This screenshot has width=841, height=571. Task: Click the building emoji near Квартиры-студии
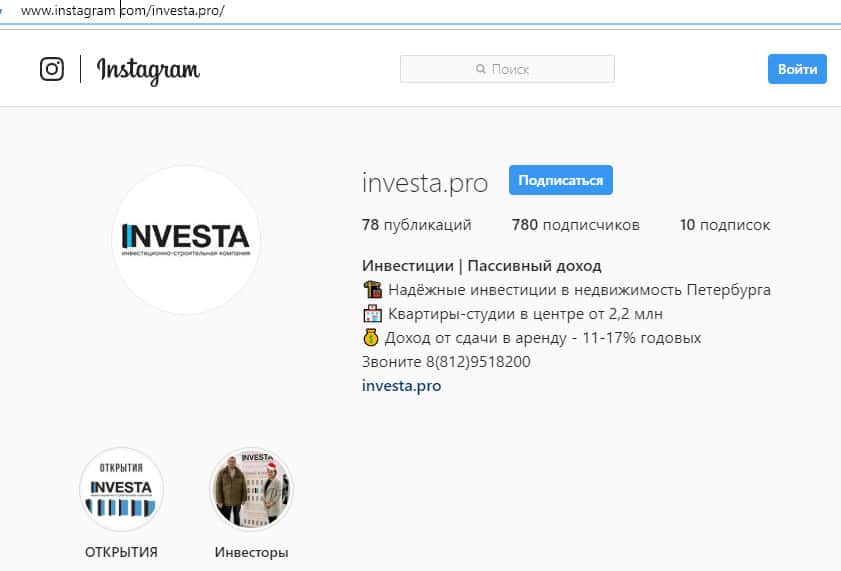372,314
